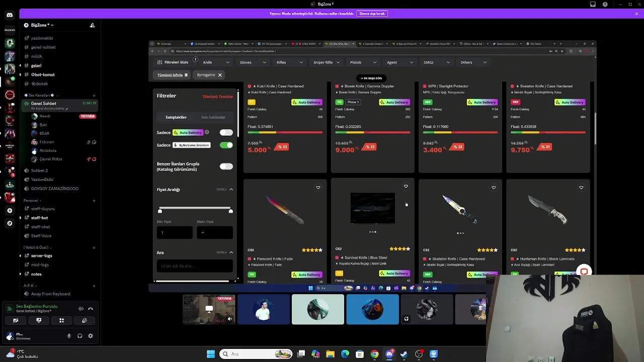Open the invite members icon beside BigZone
This screenshot has width=644, height=362.
tap(92, 25)
